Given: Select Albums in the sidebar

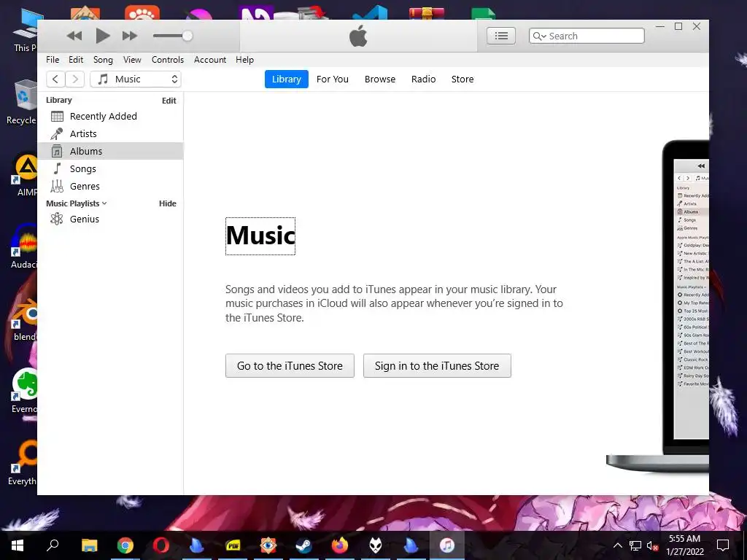Looking at the screenshot, I should coord(110,151).
